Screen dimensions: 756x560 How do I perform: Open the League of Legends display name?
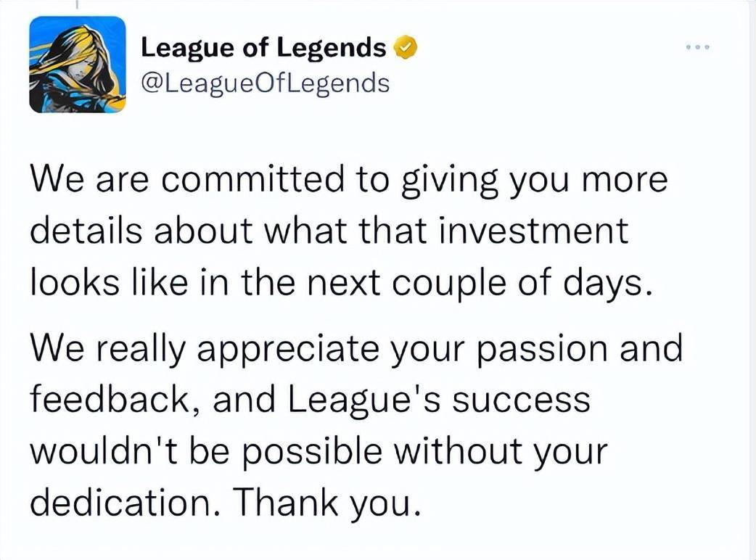tap(263, 47)
